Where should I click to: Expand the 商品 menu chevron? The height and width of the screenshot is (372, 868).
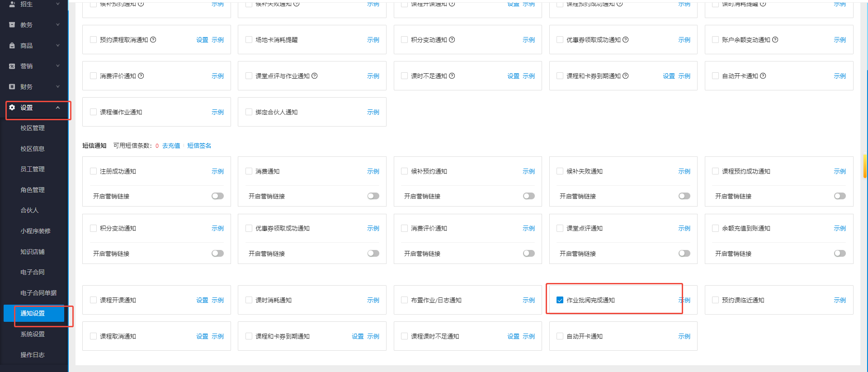tap(58, 45)
